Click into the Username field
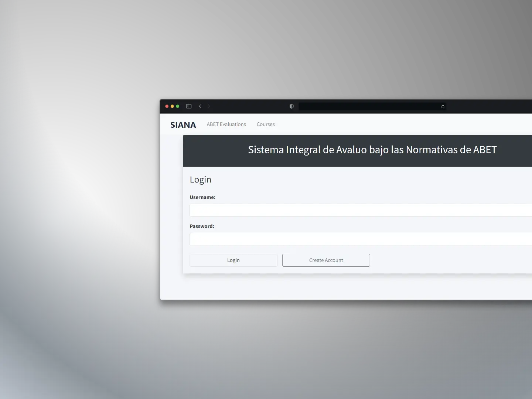 (x=361, y=211)
